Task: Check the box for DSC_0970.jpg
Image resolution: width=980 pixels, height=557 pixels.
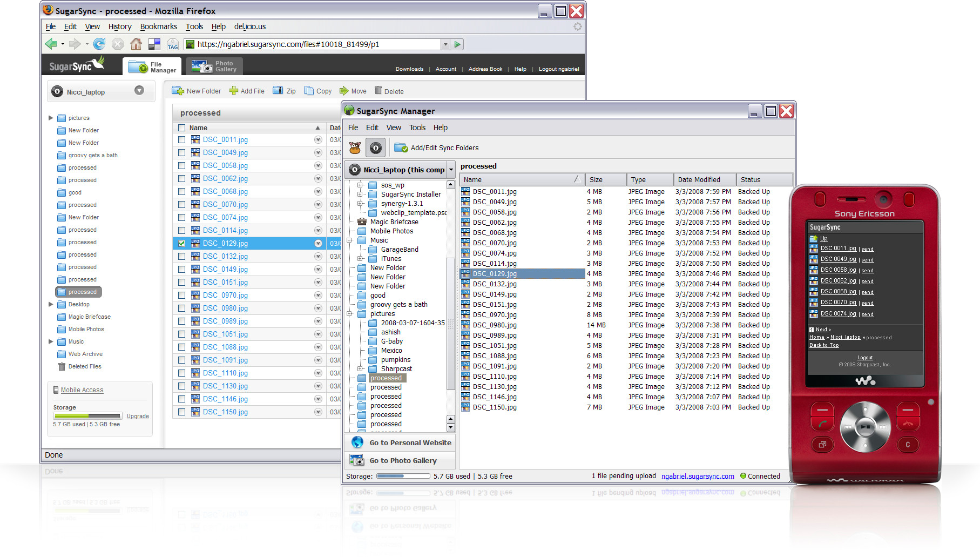Action: point(181,295)
